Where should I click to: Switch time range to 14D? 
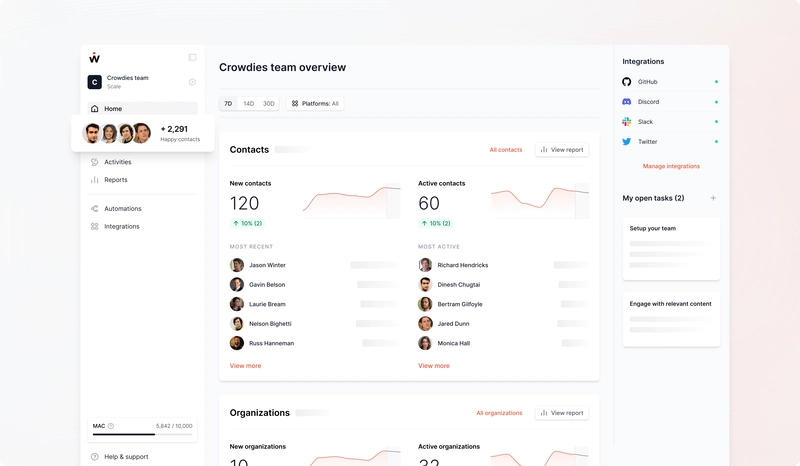[248, 104]
